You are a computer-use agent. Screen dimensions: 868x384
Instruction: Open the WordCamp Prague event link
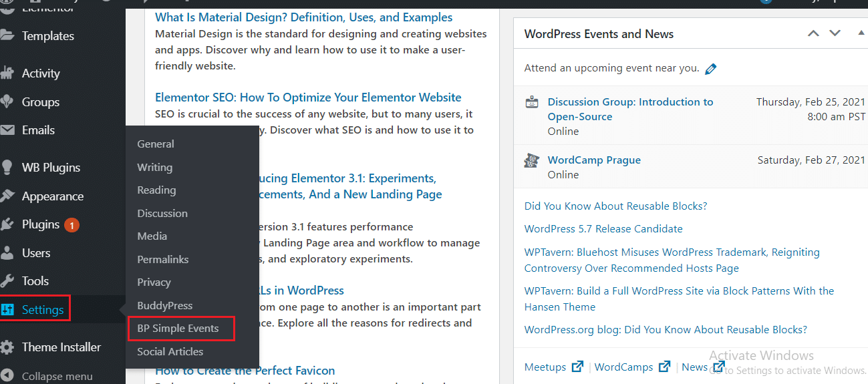594,160
